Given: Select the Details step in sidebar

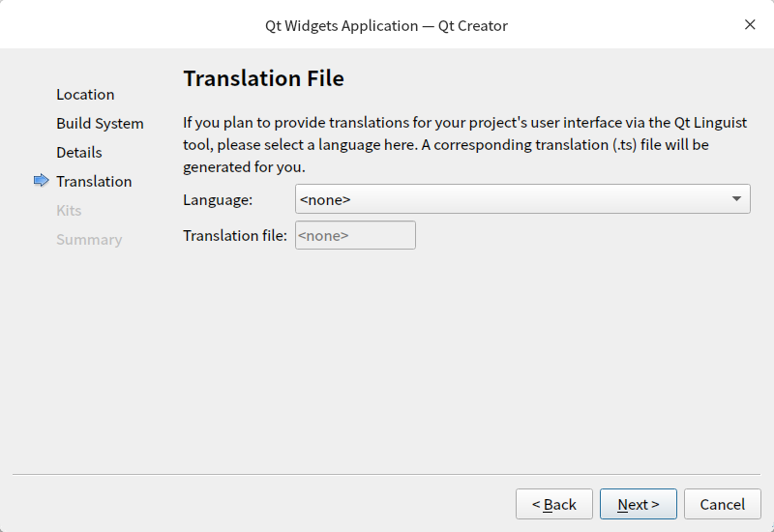Looking at the screenshot, I should coord(79,152).
